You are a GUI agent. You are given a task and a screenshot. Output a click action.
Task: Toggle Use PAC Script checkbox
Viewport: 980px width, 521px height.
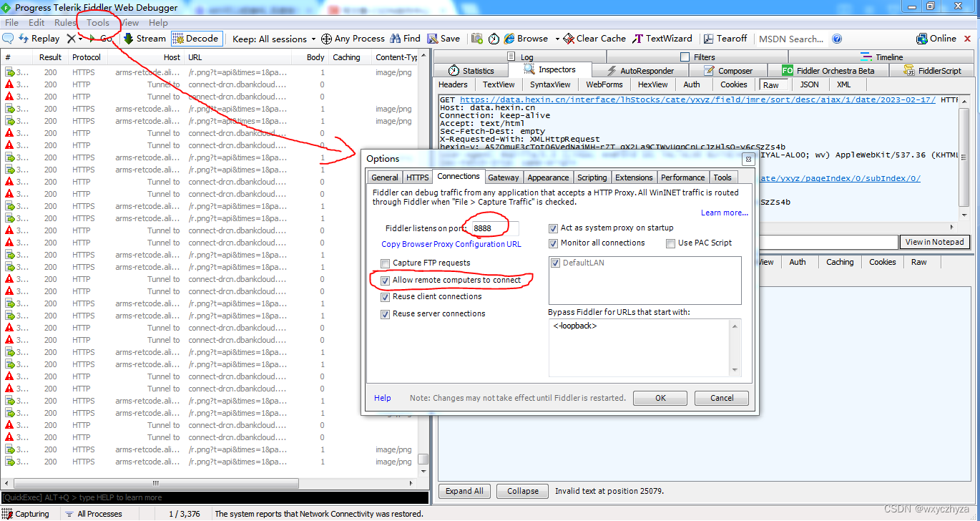[670, 243]
